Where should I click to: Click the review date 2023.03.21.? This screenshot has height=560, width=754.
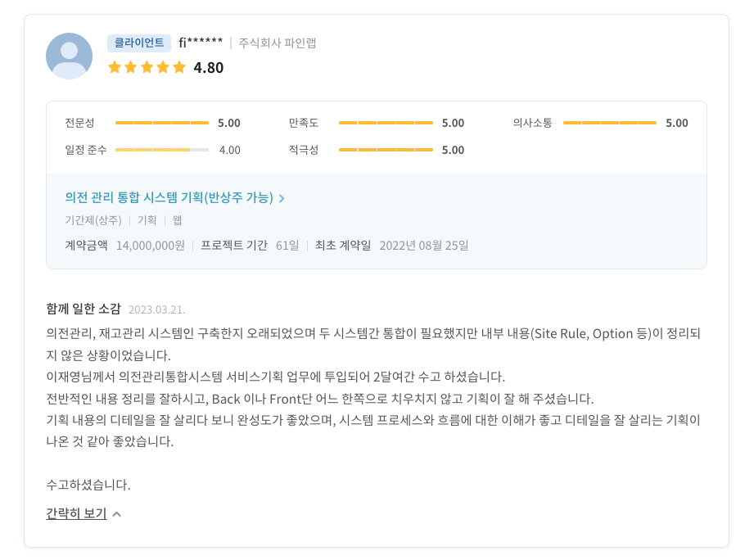pyautogui.click(x=156, y=309)
